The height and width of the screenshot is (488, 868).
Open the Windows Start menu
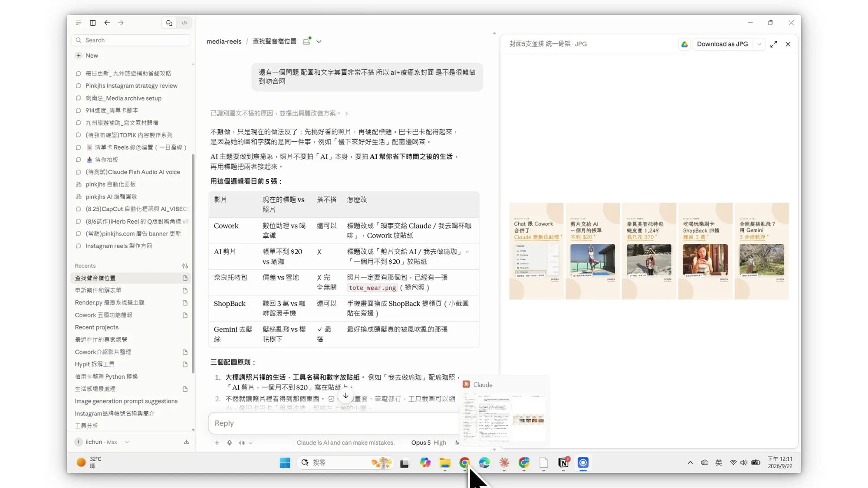[x=285, y=463]
